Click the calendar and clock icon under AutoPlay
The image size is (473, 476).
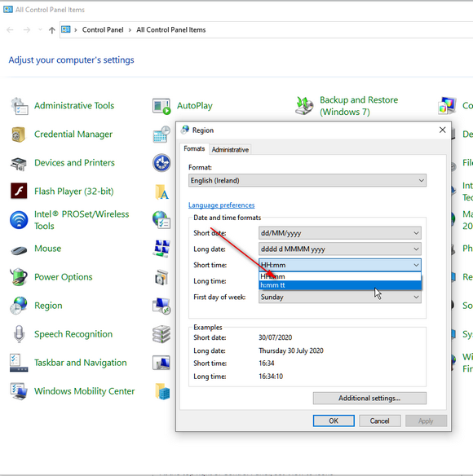click(161, 134)
